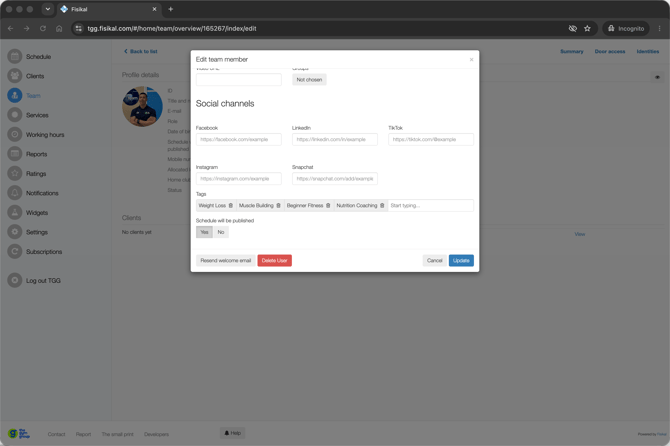Click the TGG logo in footer
Screen dimensions: 670x446
[x=19, y=434]
